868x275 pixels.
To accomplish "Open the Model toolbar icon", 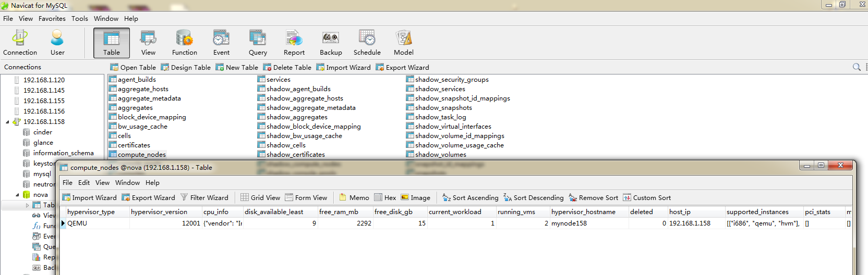I will 404,43.
